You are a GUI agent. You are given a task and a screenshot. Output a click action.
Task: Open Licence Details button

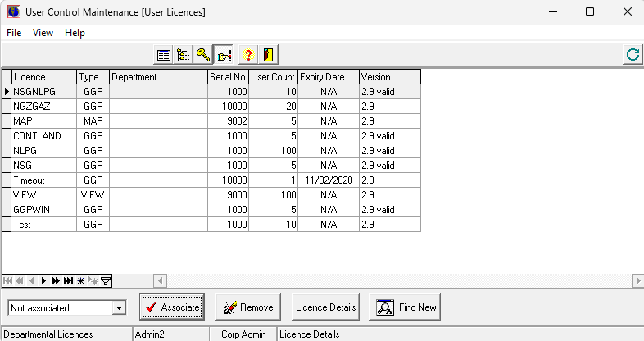pyautogui.click(x=325, y=307)
